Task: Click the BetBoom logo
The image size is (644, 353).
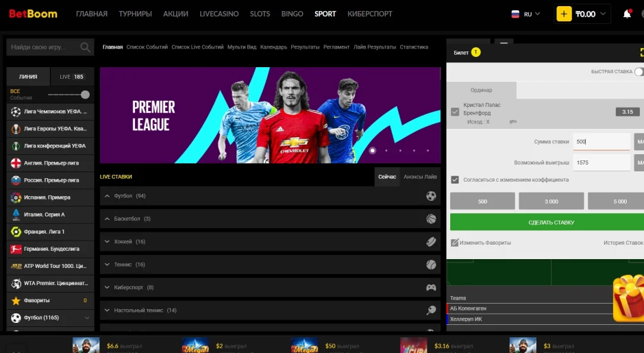Action: click(34, 14)
